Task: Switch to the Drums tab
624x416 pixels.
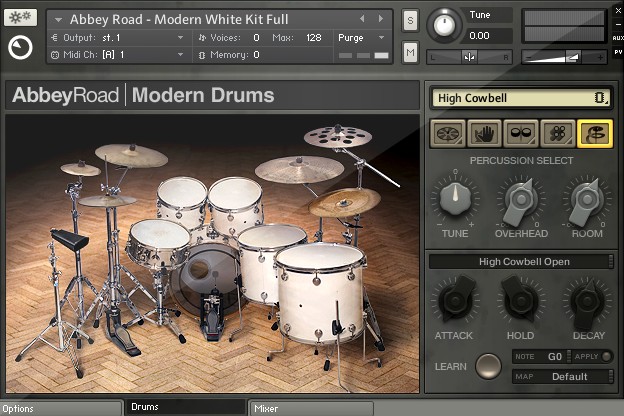Action: point(185,407)
